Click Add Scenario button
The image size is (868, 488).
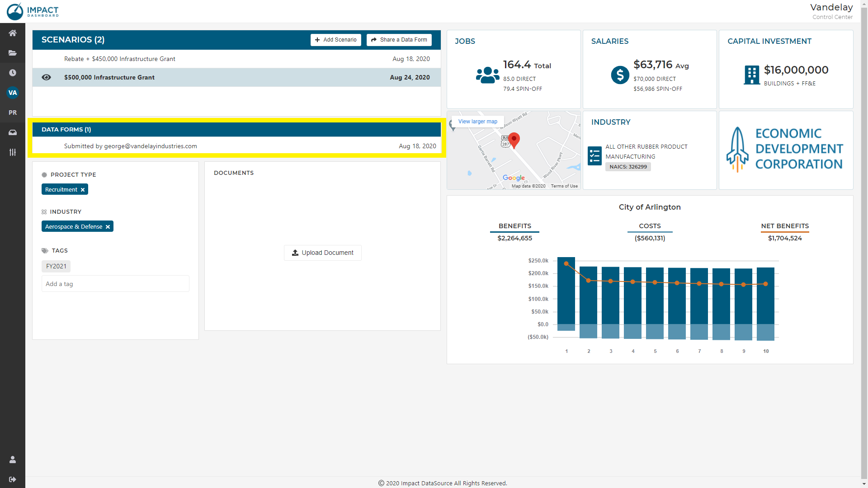point(335,40)
